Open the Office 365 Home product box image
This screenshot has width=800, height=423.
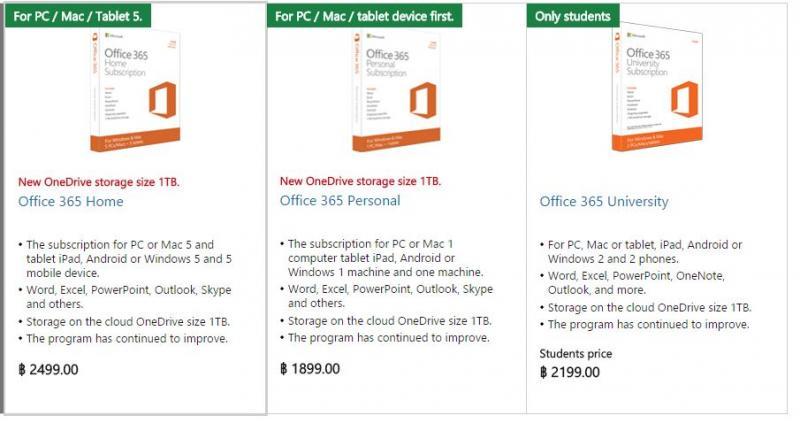[136, 91]
